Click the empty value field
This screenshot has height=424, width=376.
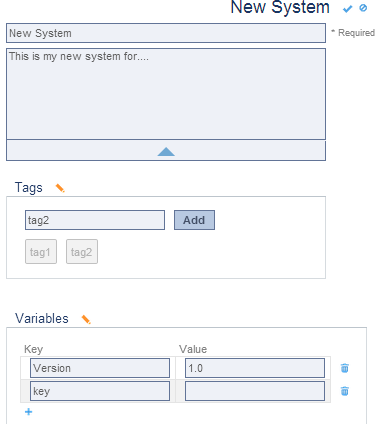pos(255,391)
